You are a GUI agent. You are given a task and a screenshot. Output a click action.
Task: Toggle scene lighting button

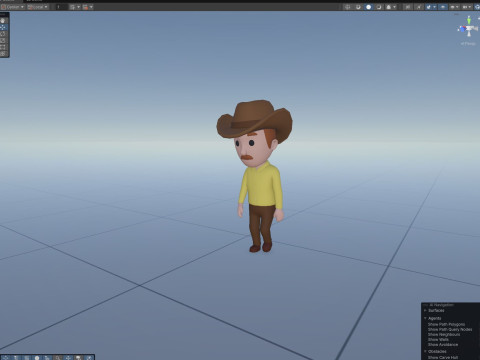pyautogui.click(x=419, y=7)
